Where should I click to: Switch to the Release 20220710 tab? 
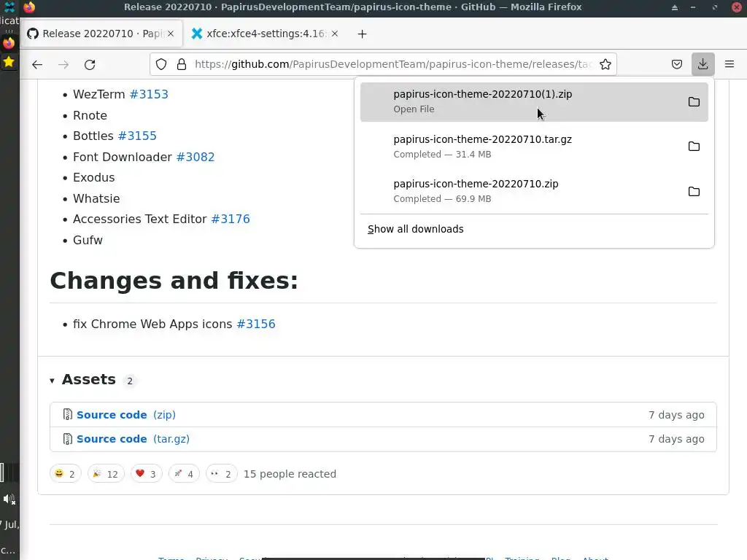pos(101,34)
